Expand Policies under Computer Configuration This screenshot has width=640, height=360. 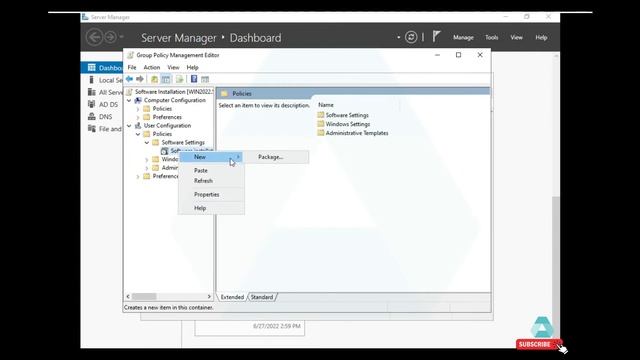[138, 109]
